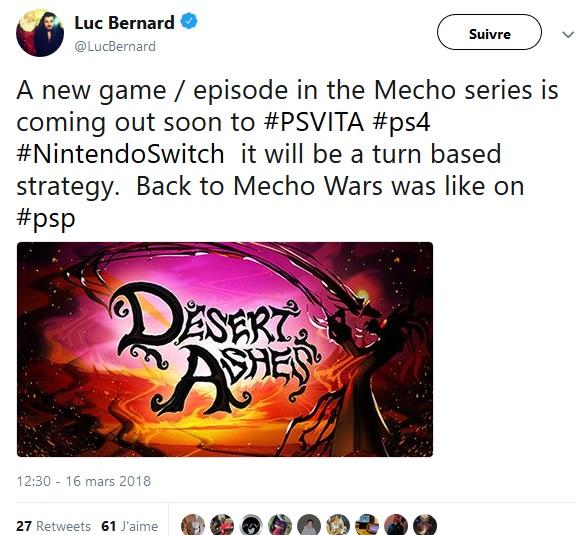Click the last liker avatar in row
The height and width of the screenshot is (535, 584).
[x=425, y=525]
